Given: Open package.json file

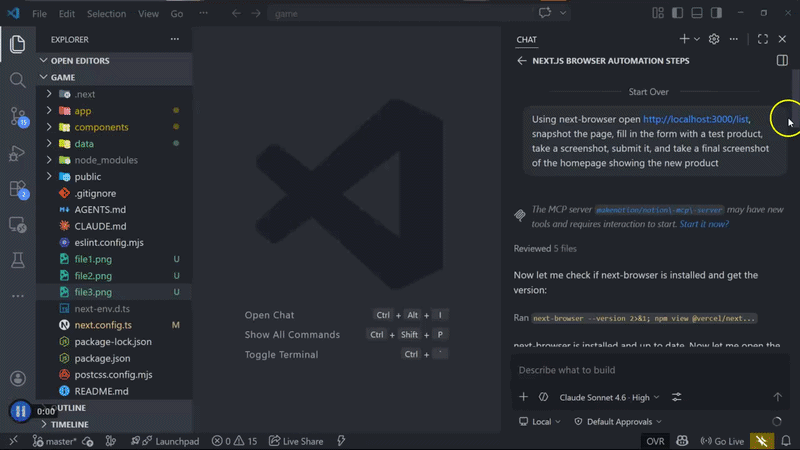Looking at the screenshot, I should click(114, 358).
